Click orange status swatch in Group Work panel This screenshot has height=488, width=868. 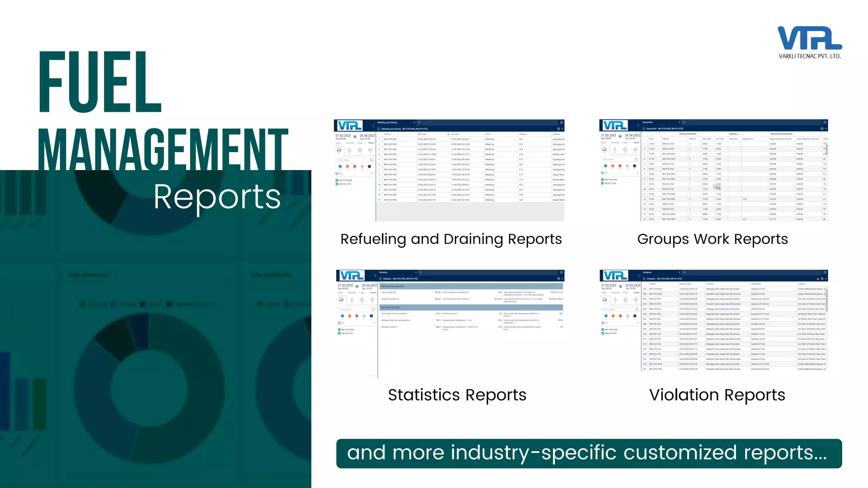point(613,166)
